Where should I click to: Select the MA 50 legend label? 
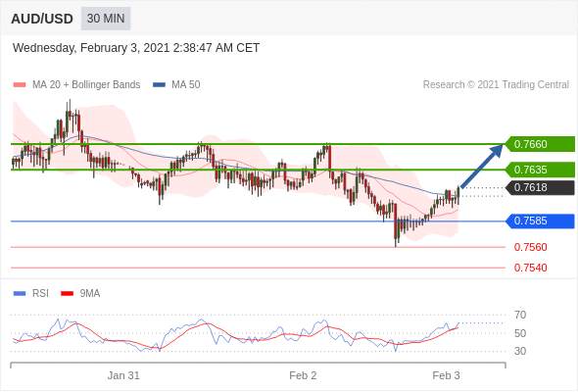(x=186, y=85)
